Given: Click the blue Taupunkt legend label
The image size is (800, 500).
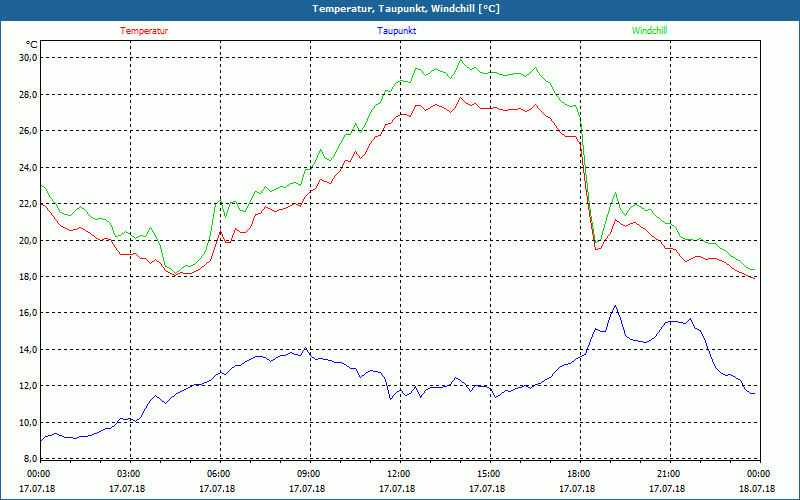Looking at the screenshot, I should click(x=397, y=31).
